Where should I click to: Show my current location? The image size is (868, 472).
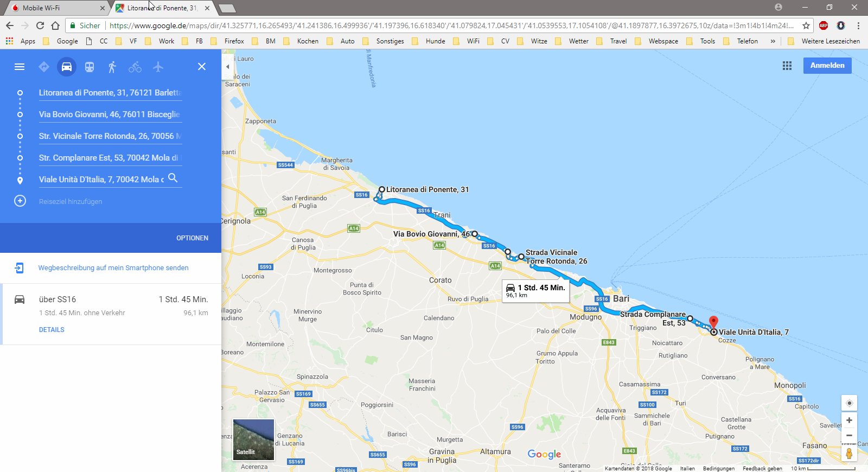[849, 403]
